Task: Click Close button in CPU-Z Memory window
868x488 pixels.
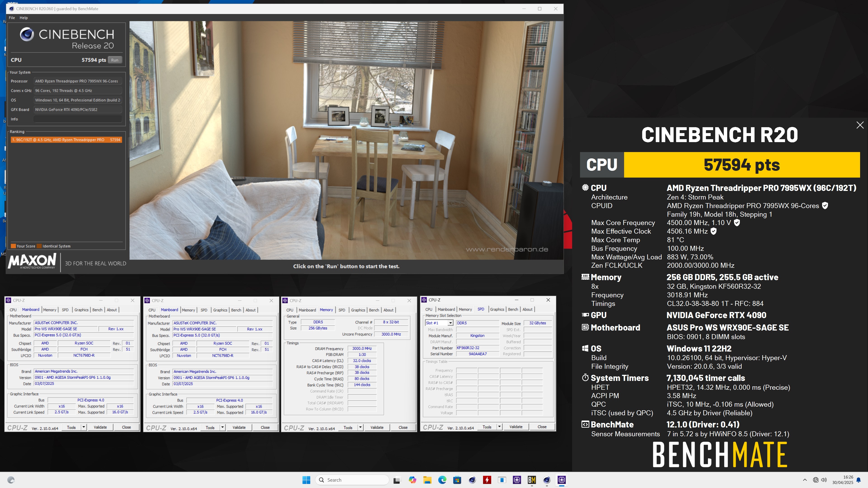Action: (403, 427)
